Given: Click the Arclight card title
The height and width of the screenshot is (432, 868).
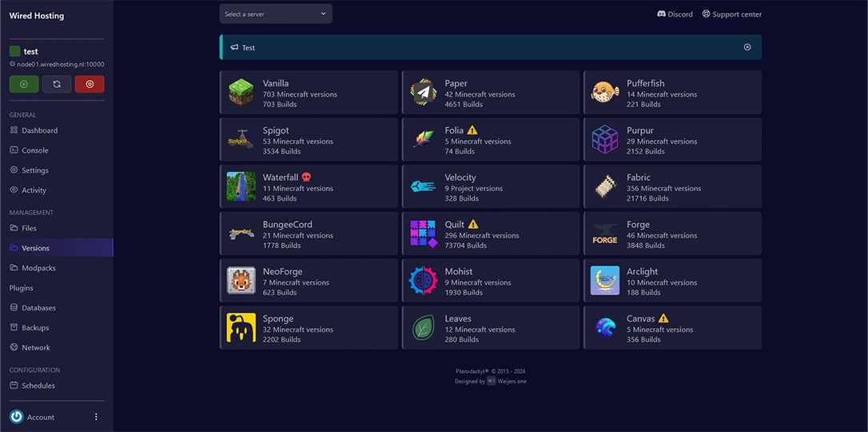Looking at the screenshot, I should (x=642, y=271).
